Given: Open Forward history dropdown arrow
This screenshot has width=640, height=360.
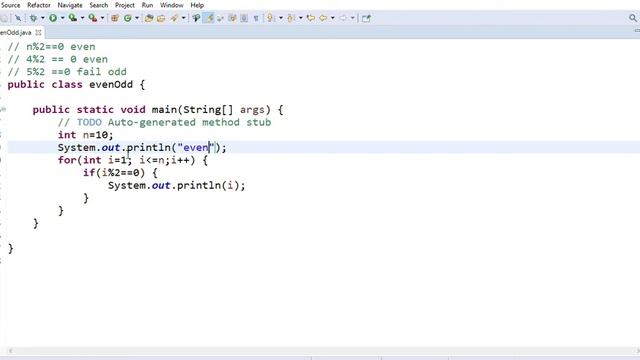Looking at the screenshot, I should (353, 18).
